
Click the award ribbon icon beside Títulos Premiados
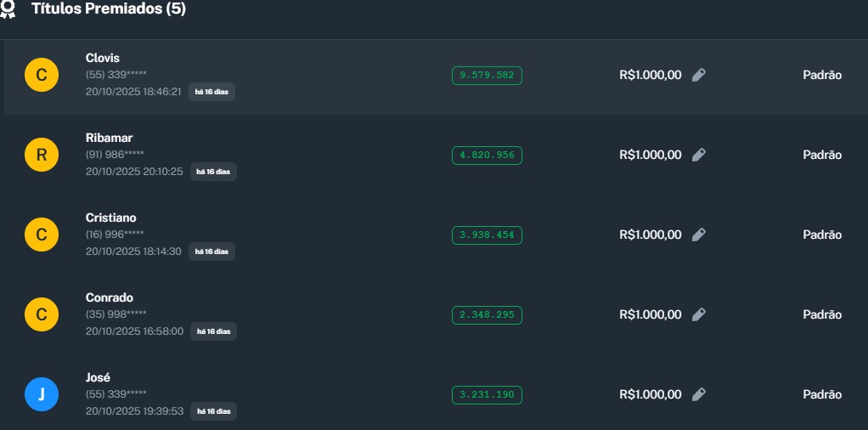[x=8, y=9]
